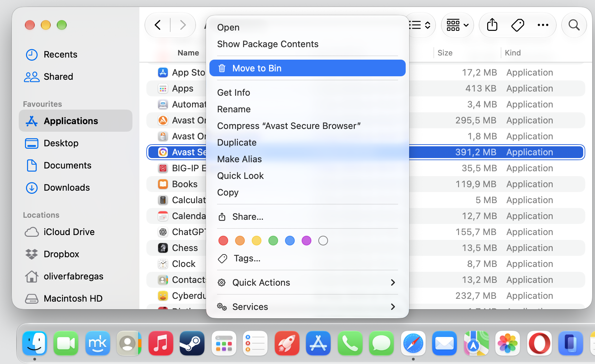Apply the blue tag color
Screen dimensions: 595x364
point(290,241)
